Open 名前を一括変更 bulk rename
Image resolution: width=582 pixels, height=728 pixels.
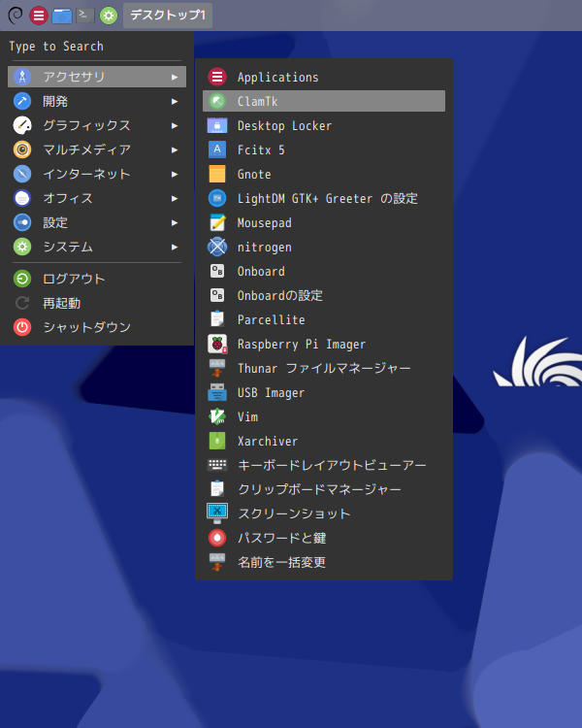tap(324, 562)
